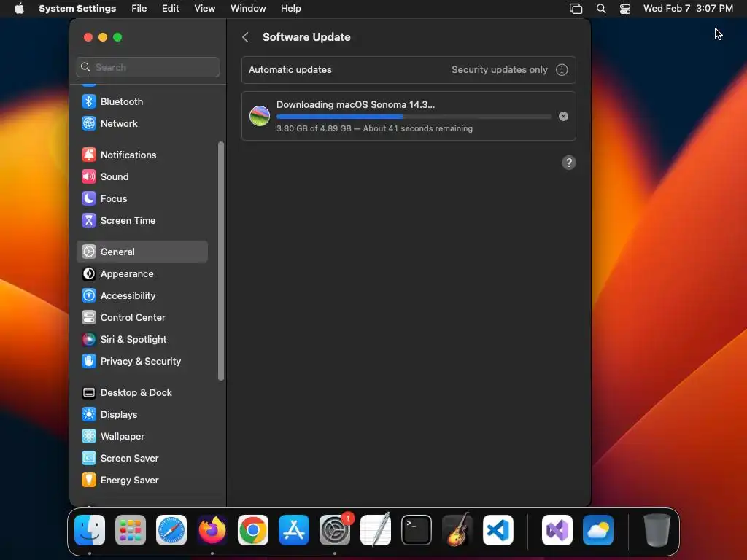This screenshot has width=747, height=560.
Task: Open the Software Update help button
Action: pyautogui.click(x=568, y=163)
